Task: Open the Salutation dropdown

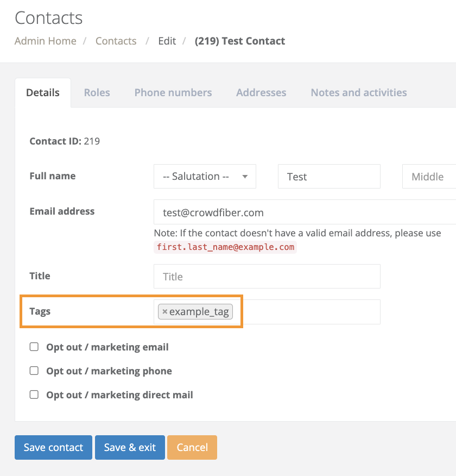Action: pos(205,177)
